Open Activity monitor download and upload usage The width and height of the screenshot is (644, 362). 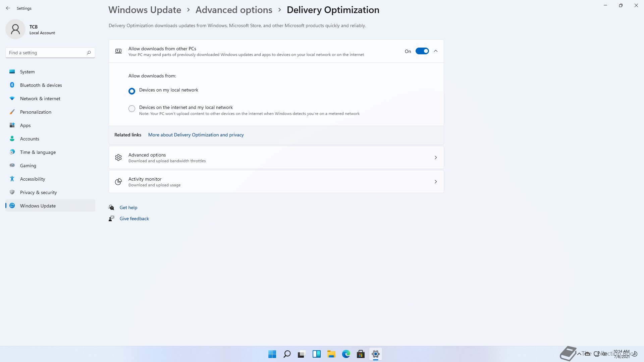click(276, 182)
